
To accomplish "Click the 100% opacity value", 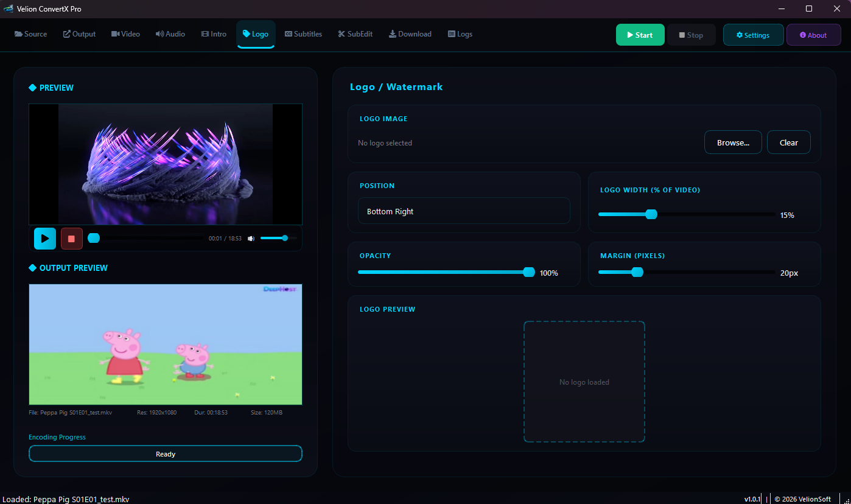I will click(549, 273).
